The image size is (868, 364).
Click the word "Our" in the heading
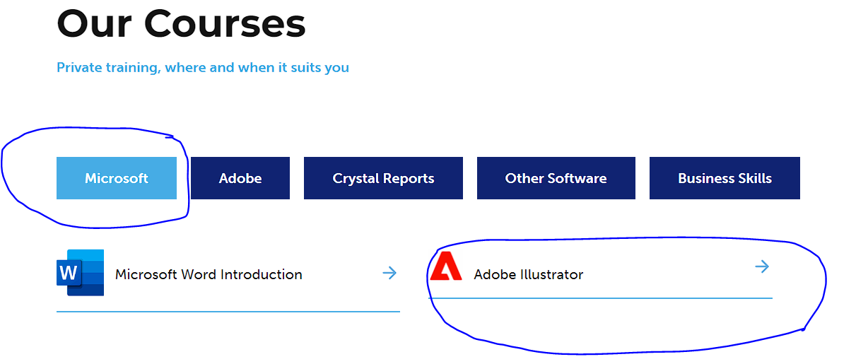tap(94, 23)
